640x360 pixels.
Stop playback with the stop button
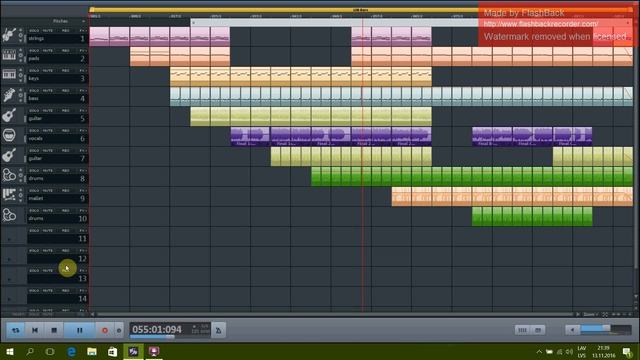click(x=54, y=330)
